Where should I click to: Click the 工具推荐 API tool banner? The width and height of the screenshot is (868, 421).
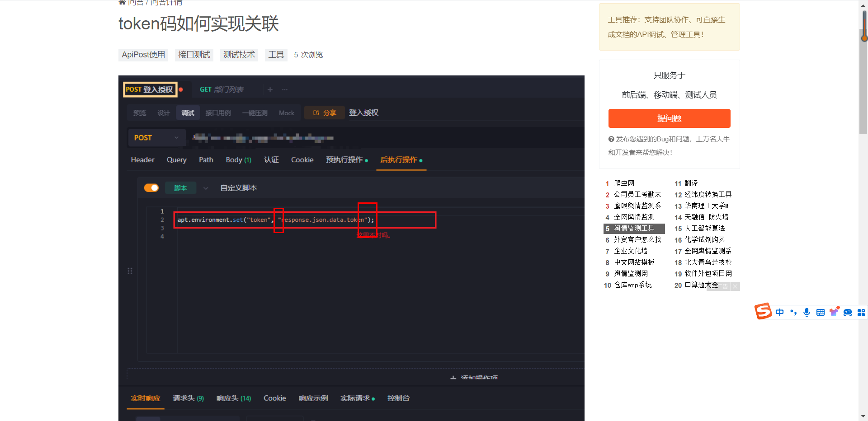point(669,27)
